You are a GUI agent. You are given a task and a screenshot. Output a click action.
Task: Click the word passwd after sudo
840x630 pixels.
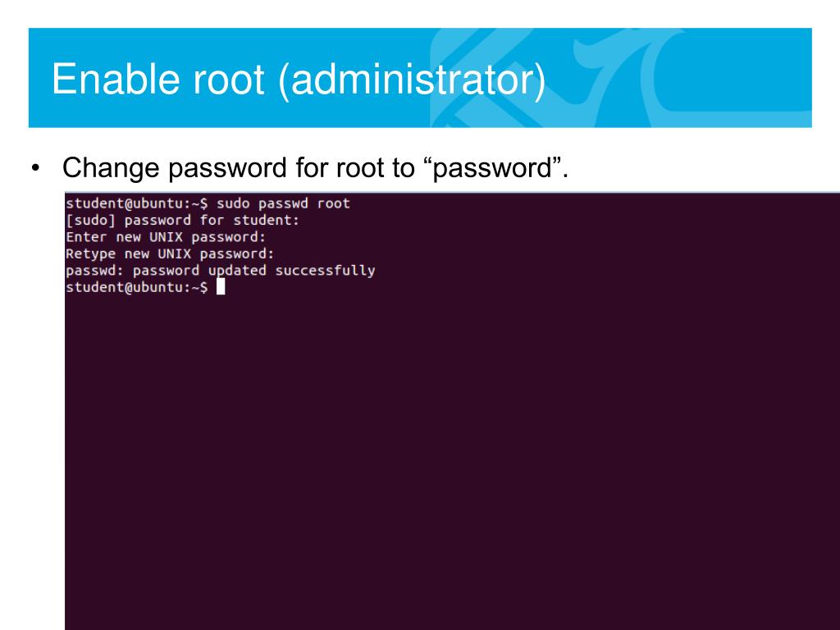(x=283, y=204)
